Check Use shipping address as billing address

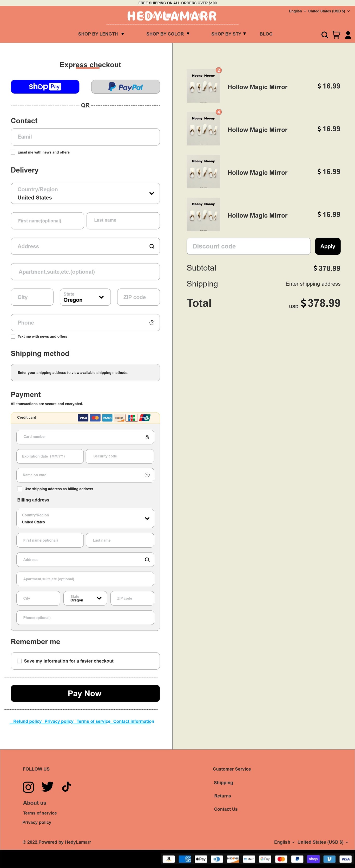click(19, 489)
